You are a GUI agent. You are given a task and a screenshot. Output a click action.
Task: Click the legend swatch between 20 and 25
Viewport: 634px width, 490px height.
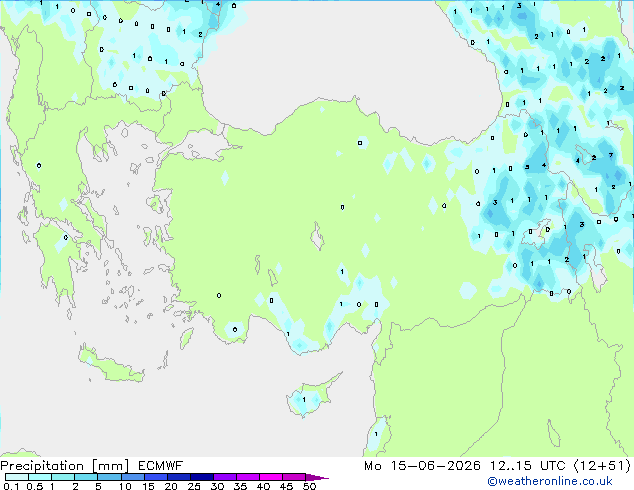[178, 477]
